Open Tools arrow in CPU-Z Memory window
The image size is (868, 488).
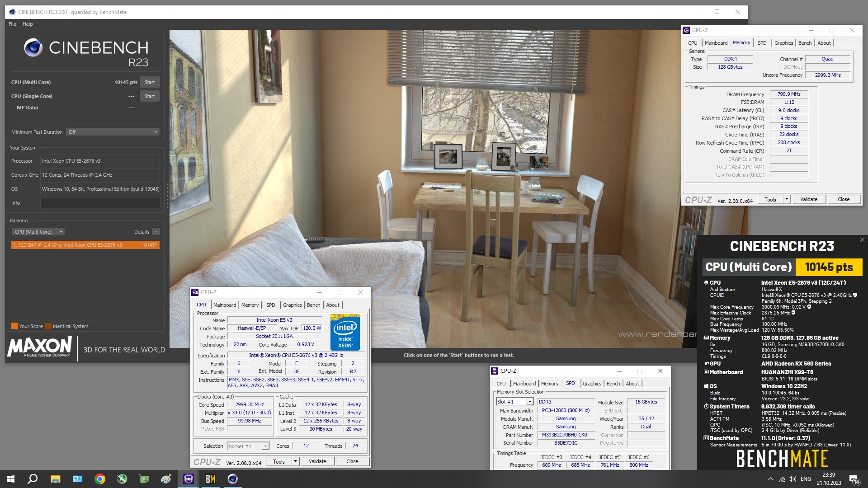click(x=787, y=199)
